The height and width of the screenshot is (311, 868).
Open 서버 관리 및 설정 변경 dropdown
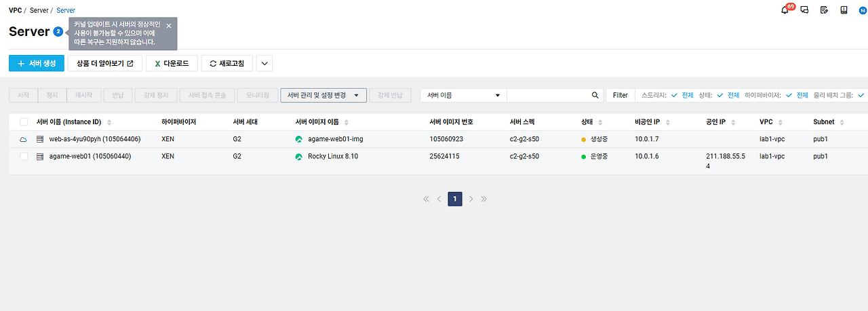pyautogui.click(x=323, y=95)
